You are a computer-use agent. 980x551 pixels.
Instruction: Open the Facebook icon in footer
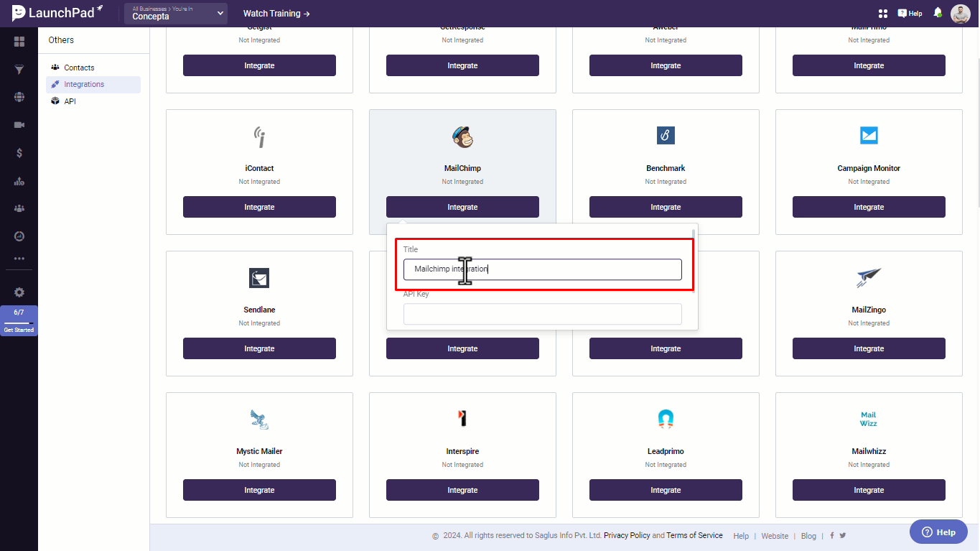[x=832, y=535]
